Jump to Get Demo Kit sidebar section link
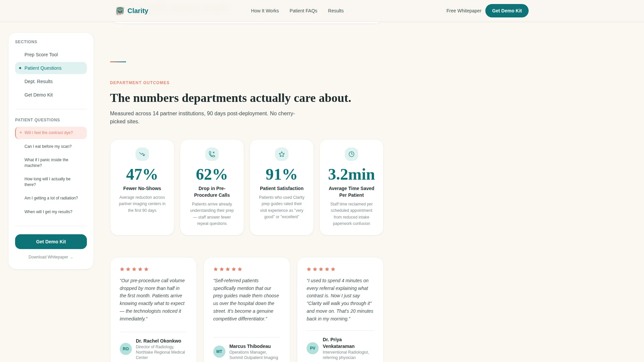 (x=51, y=95)
